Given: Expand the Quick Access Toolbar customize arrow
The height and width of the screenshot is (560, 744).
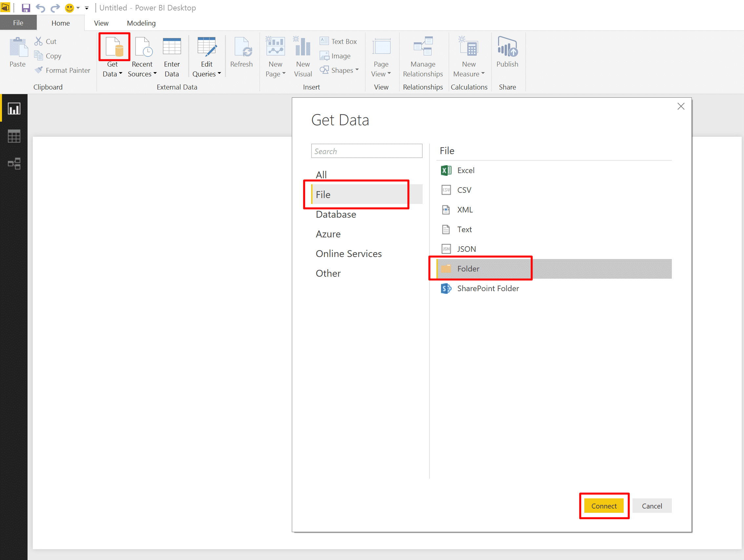Looking at the screenshot, I should [x=87, y=8].
